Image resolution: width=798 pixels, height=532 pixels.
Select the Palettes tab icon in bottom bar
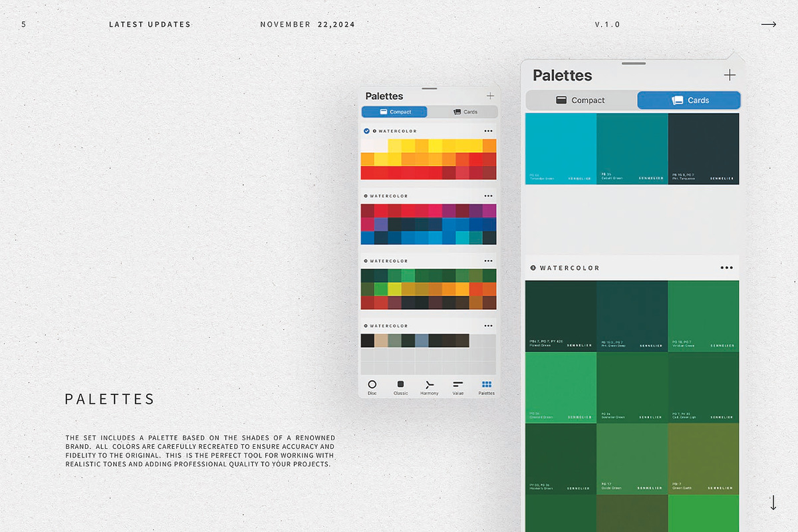(487, 384)
